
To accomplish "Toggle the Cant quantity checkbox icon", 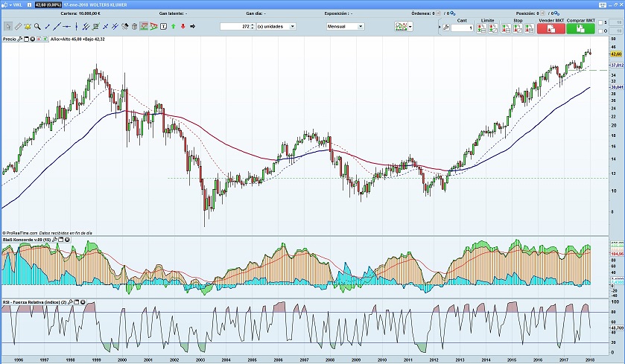I will [445, 28].
